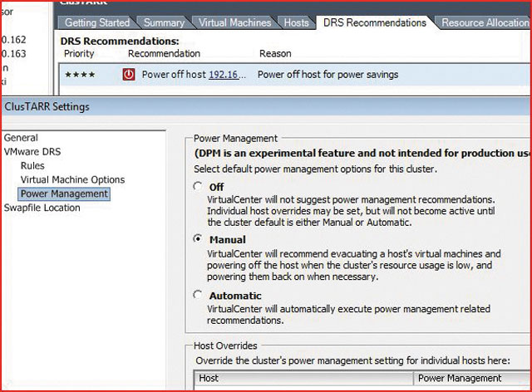532x392 pixels.
Task: Enable Automatic power management radio button
Action: [x=198, y=295]
